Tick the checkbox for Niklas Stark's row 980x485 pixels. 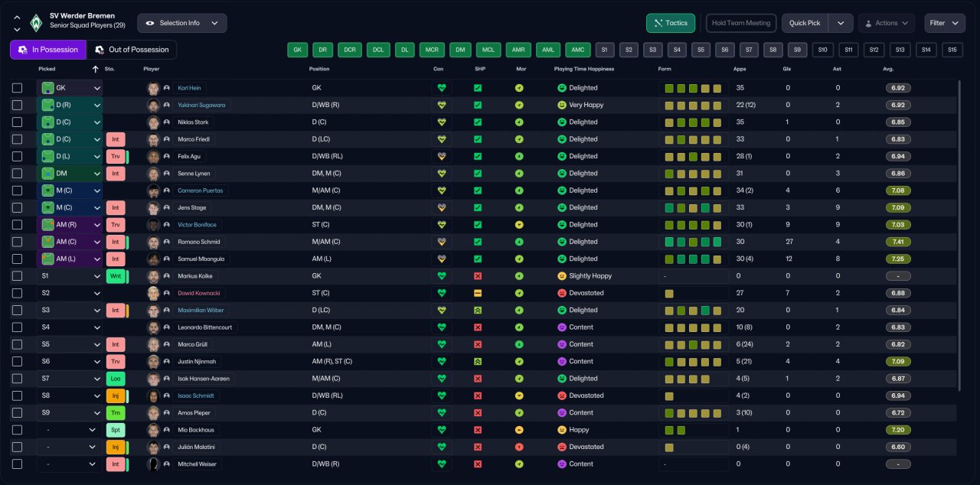[17, 122]
